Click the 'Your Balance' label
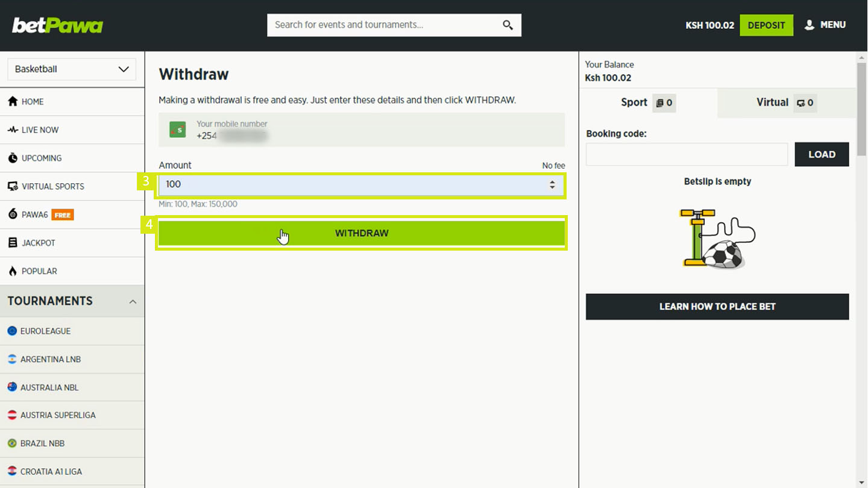The width and height of the screenshot is (868, 488). tap(609, 64)
